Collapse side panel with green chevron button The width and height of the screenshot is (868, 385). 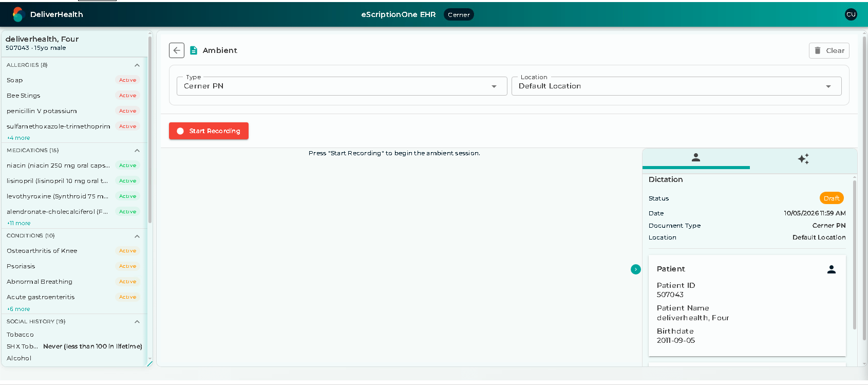636,269
